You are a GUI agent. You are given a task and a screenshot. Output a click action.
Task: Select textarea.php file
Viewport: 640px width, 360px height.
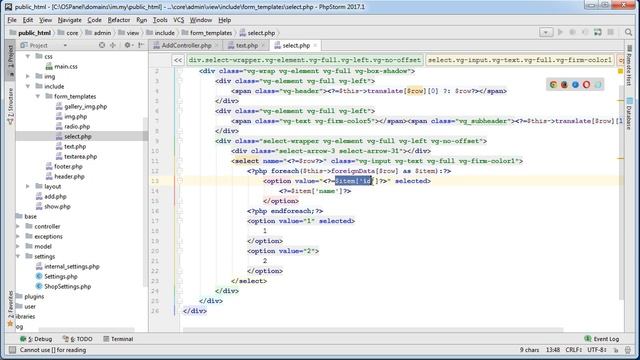coord(76,157)
